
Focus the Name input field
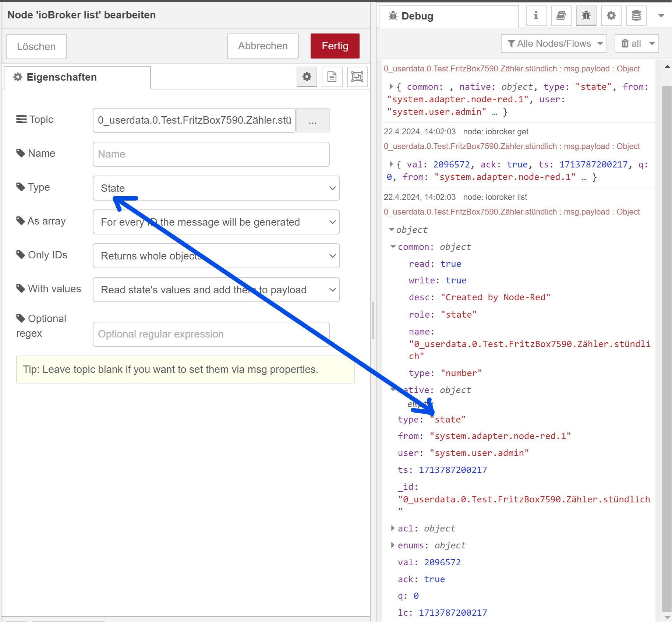point(211,154)
